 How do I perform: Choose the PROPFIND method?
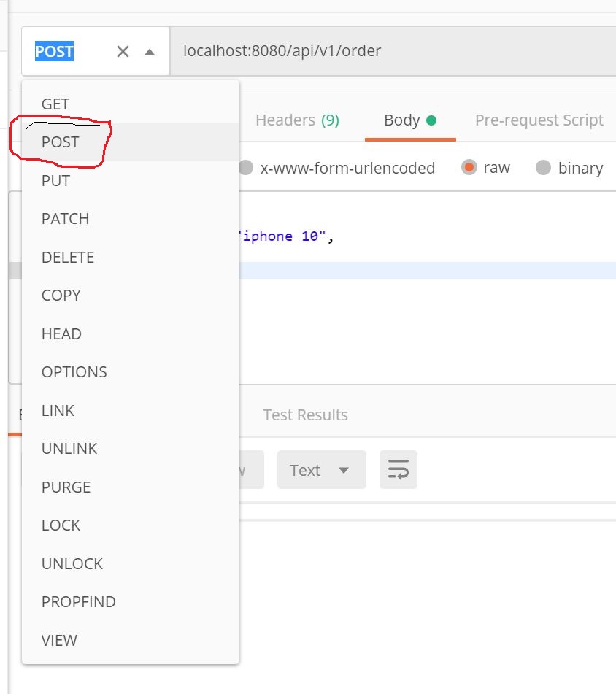[78, 601]
